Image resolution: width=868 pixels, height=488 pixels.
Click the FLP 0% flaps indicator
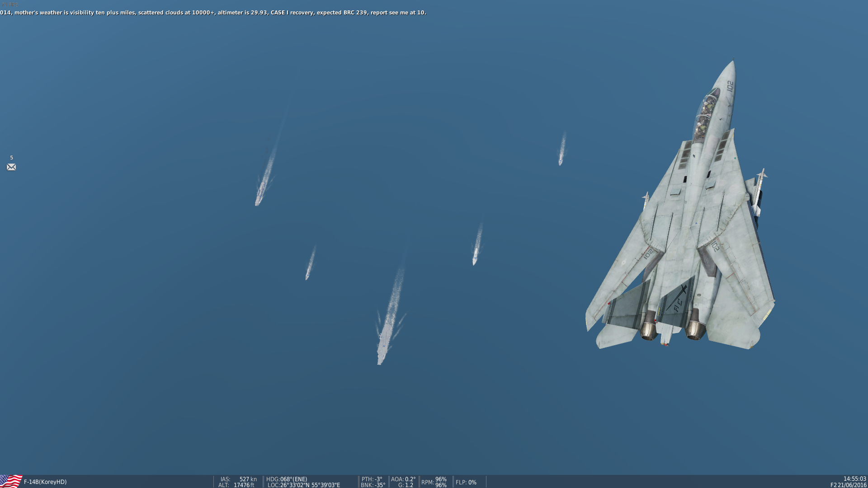point(466,482)
